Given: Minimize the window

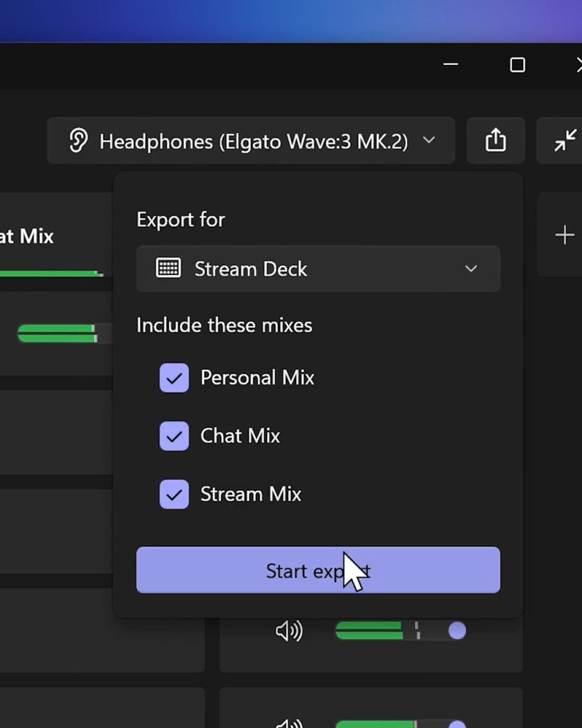Looking at the screenshot, I should pos(450,64).
